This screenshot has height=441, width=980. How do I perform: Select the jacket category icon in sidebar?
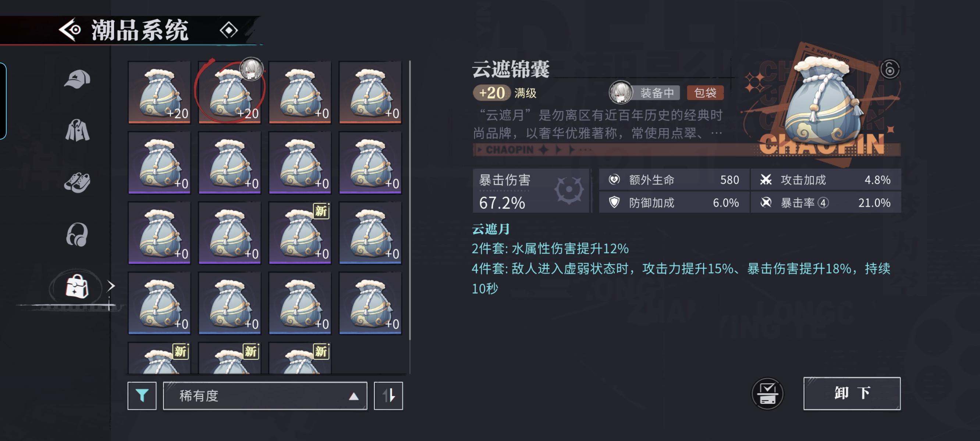pyautogui.click(x=77, y=130)
